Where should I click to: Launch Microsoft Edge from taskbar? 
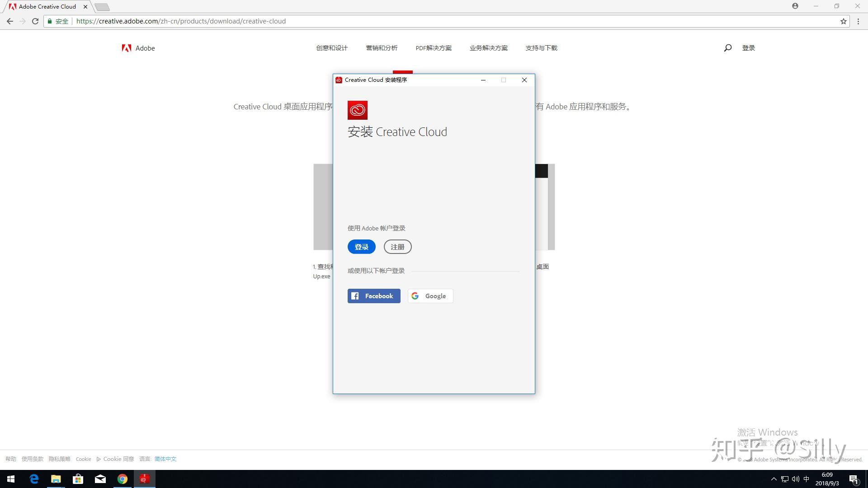click(34, 479)
